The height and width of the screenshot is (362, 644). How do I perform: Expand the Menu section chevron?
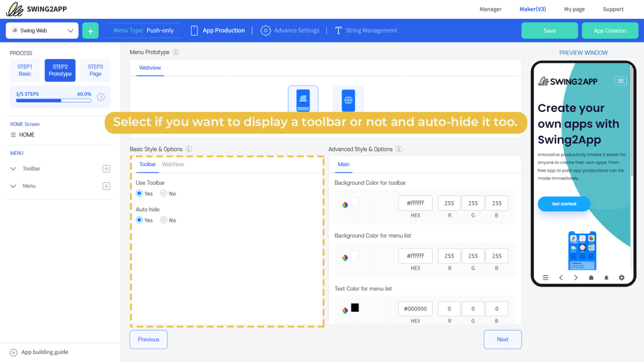click(x=13, y=186)
